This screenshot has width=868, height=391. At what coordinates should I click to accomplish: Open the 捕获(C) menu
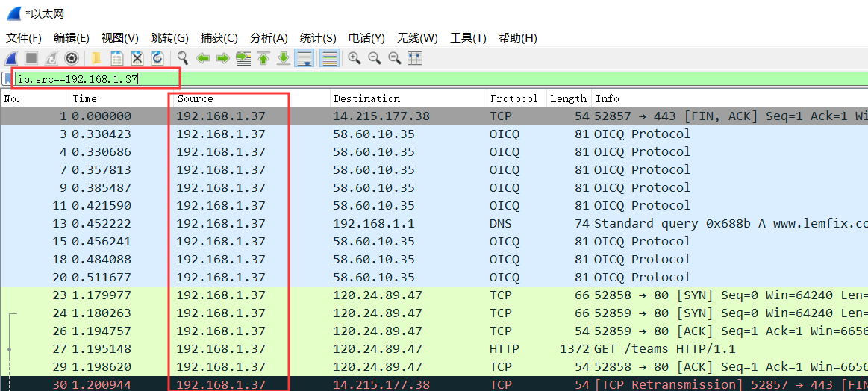tap(219, 38)
